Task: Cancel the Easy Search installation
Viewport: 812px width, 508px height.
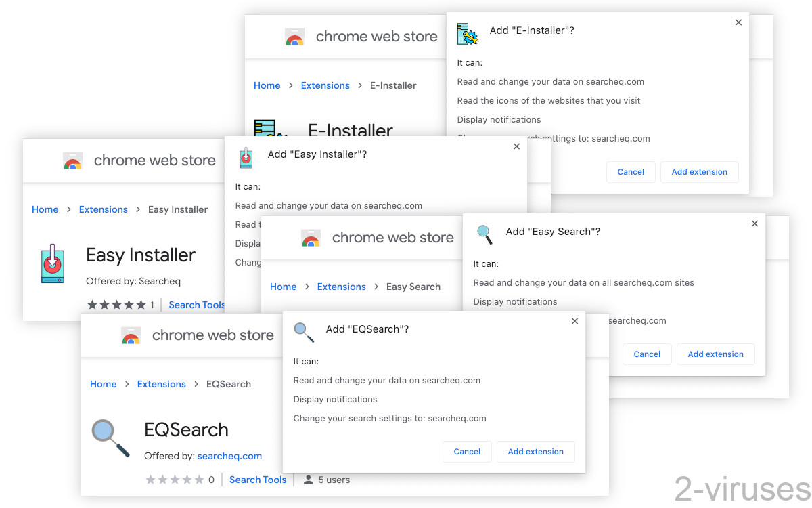Action: tap(647, 354)
